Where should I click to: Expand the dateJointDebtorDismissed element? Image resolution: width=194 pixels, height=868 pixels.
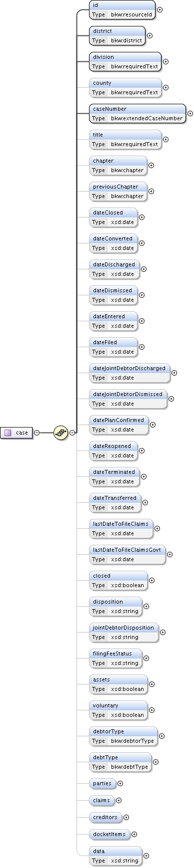(x=171, y=399)
